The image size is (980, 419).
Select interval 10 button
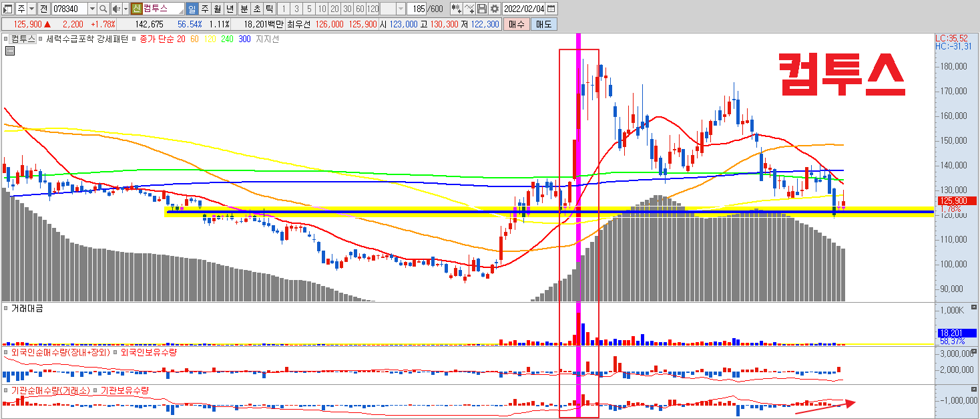322,9
